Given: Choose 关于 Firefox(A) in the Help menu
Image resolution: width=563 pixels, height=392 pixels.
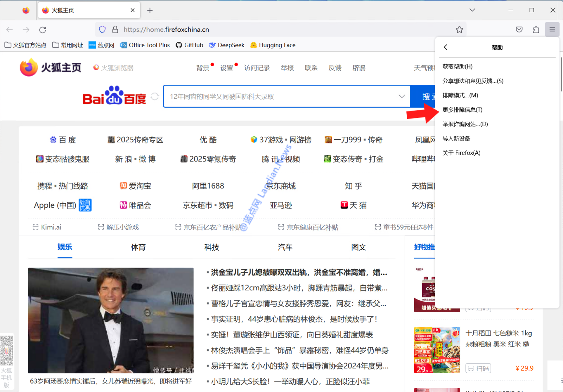Looking at the screenshot, I should [461, 153].
